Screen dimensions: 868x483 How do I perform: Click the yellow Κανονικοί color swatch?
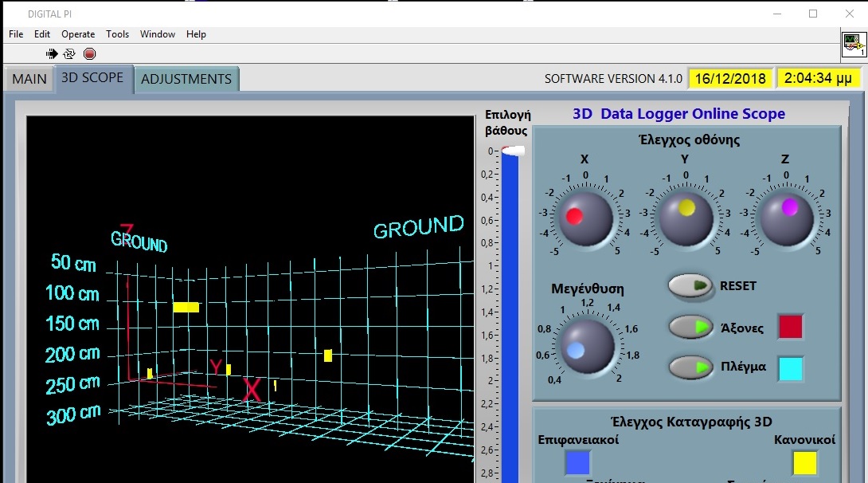[805, 463]
